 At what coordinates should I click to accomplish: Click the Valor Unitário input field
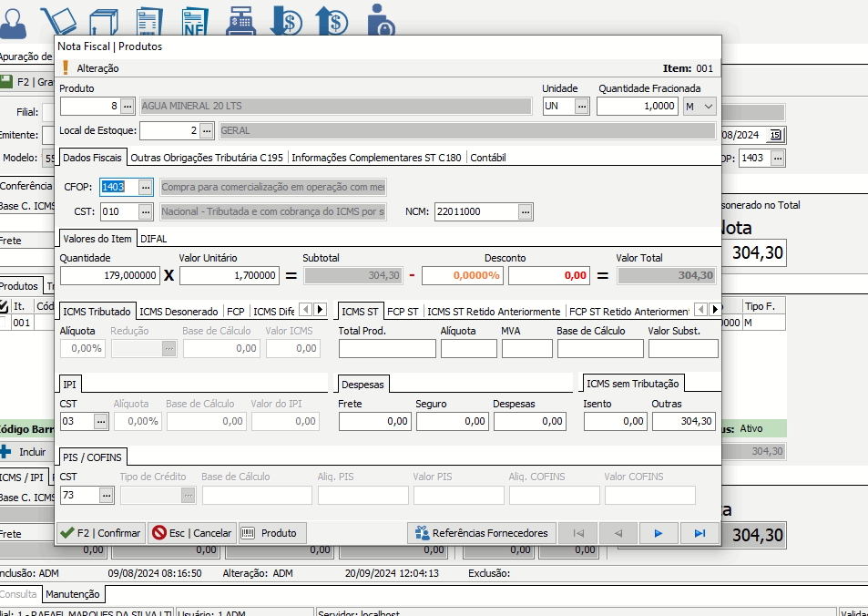[x=230, y=275]
